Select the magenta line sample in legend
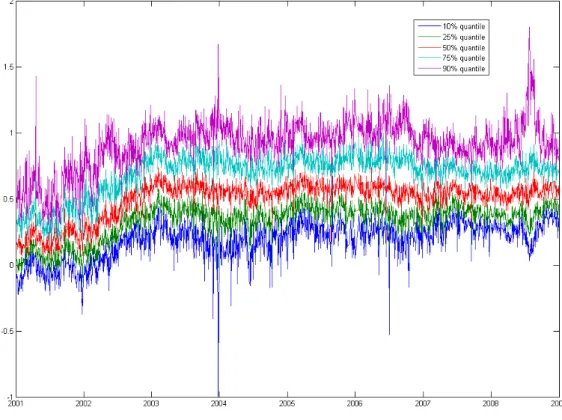 429,68
